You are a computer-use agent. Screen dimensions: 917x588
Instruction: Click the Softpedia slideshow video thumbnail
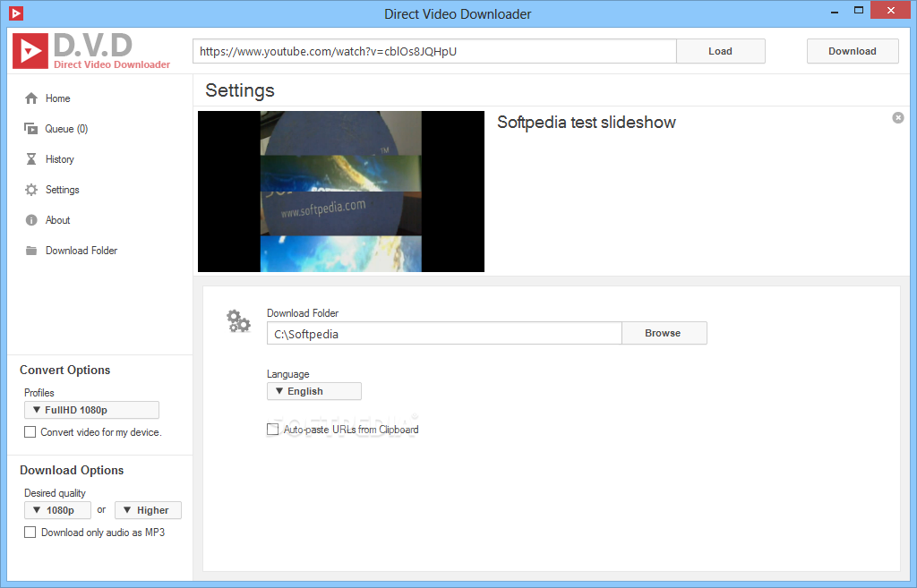[341, 192]
